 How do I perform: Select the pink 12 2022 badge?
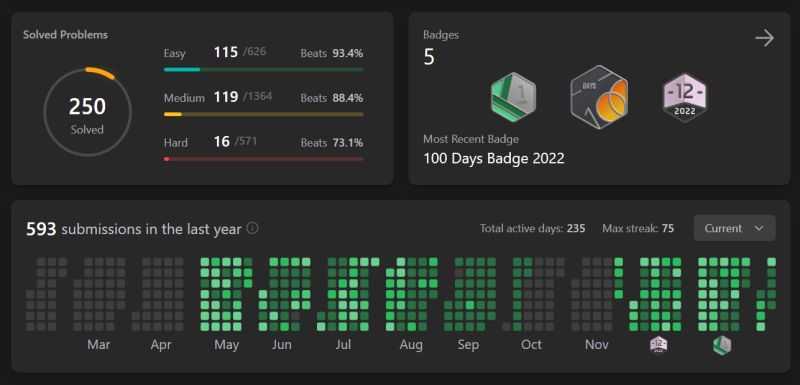pyautogui.click(x=685, y=96)
